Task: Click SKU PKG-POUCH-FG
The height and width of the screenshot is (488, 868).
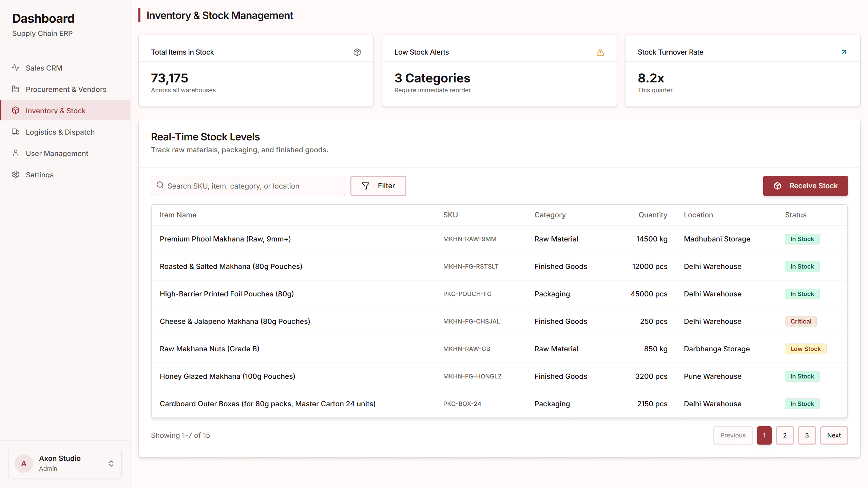Action: (x=467, y=294)
